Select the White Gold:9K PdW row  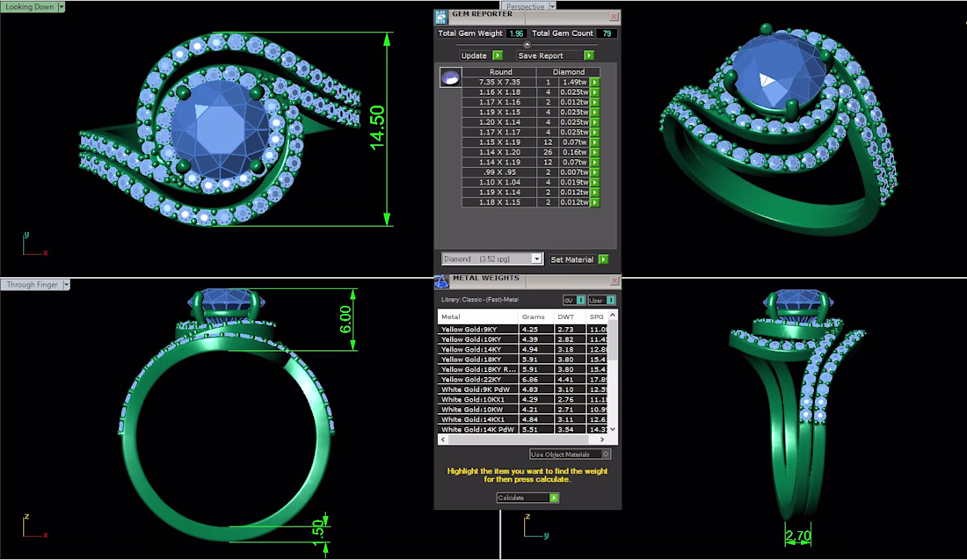523,389
